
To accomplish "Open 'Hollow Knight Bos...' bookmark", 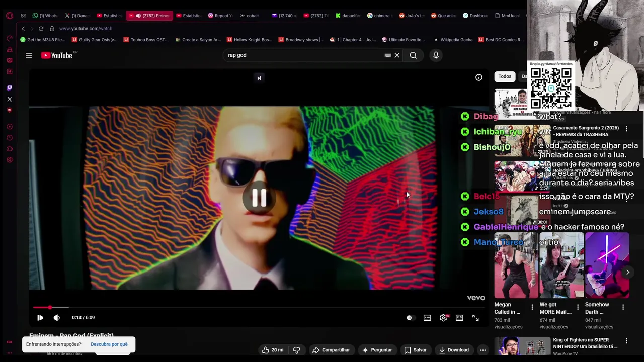I will pyautogui.click(x=250, y=40).
